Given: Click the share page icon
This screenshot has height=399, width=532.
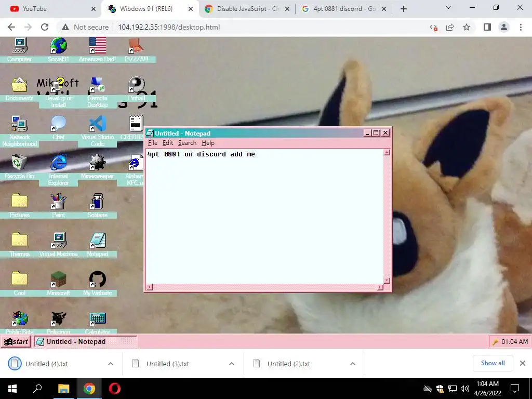Looking at the screenshot, I should (450, 27).
